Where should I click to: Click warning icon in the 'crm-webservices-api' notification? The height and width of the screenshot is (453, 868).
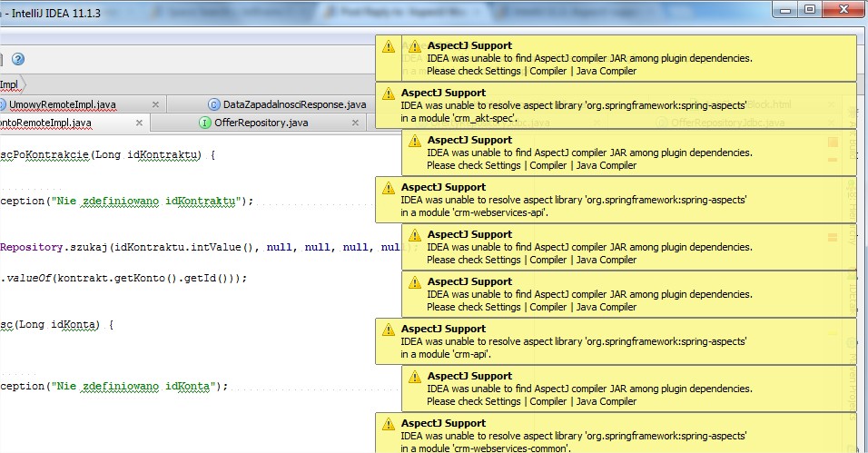pyautogui.click(x=389, y=188)
